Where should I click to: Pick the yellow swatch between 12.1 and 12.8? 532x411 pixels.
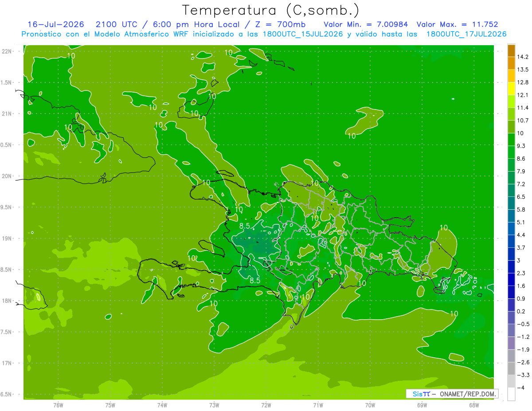click(x=511, y=89)
